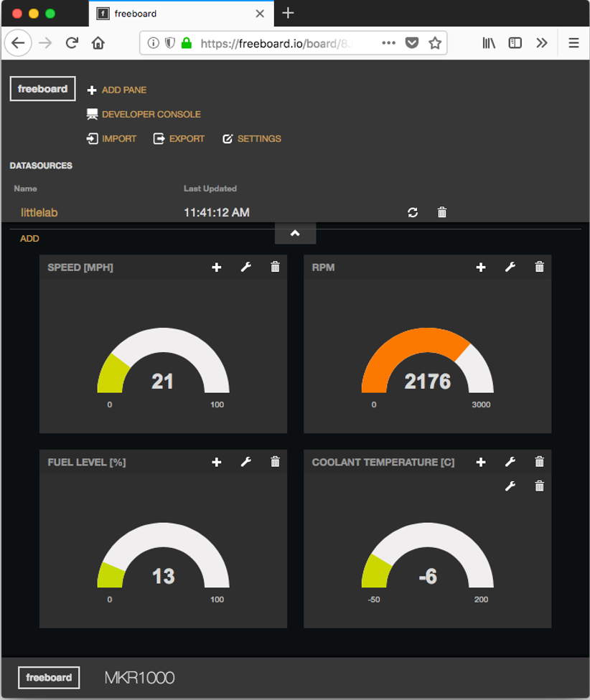Bookmark the page with the star icon

click(435, 43)
